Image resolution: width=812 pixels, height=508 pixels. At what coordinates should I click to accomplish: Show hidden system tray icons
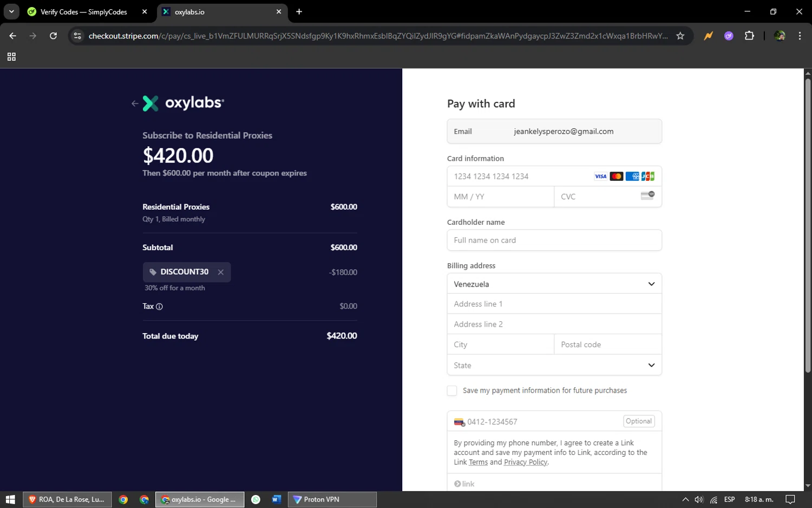pos(685,499)
